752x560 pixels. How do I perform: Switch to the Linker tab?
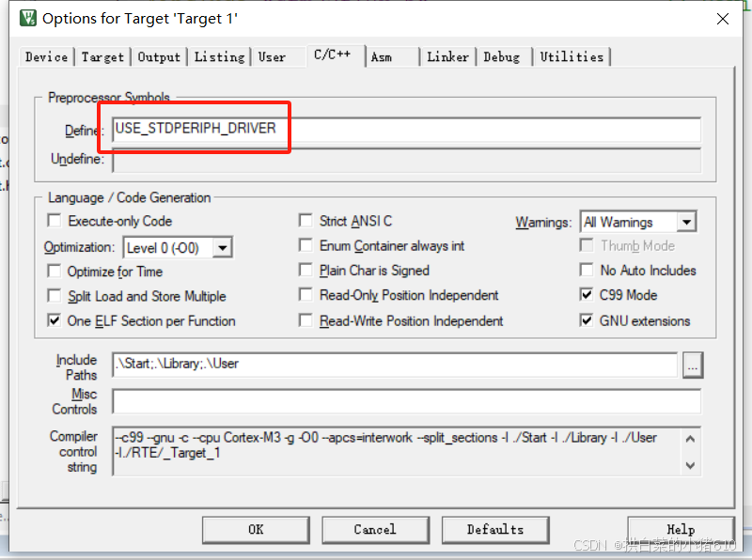click(448, 56)
